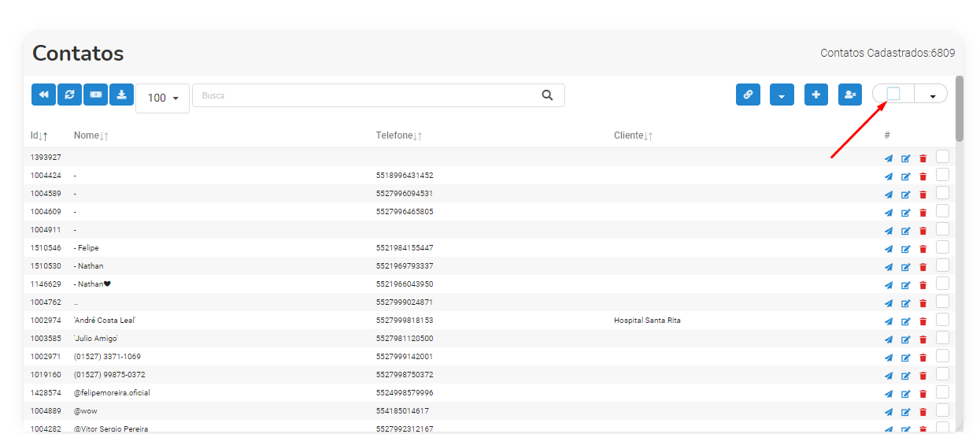Add a new contact with plus button
Screen dimensions: 980x434
816,95
